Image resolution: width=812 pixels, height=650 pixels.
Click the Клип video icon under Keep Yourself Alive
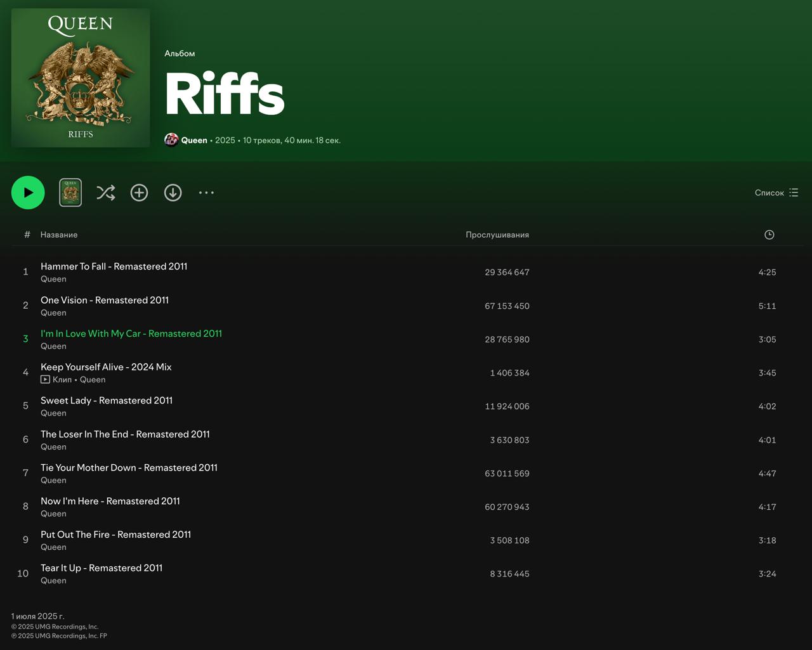(45, 379)
